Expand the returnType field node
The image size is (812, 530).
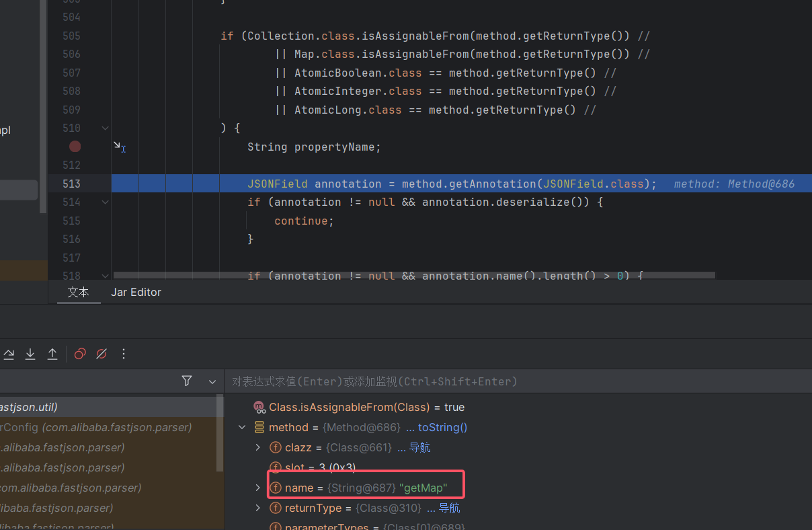click(257, 508)
